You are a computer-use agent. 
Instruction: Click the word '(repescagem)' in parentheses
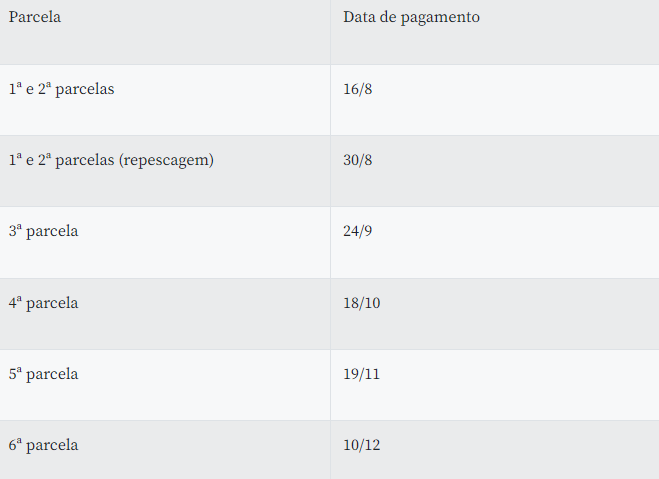[x=166, y=160]
